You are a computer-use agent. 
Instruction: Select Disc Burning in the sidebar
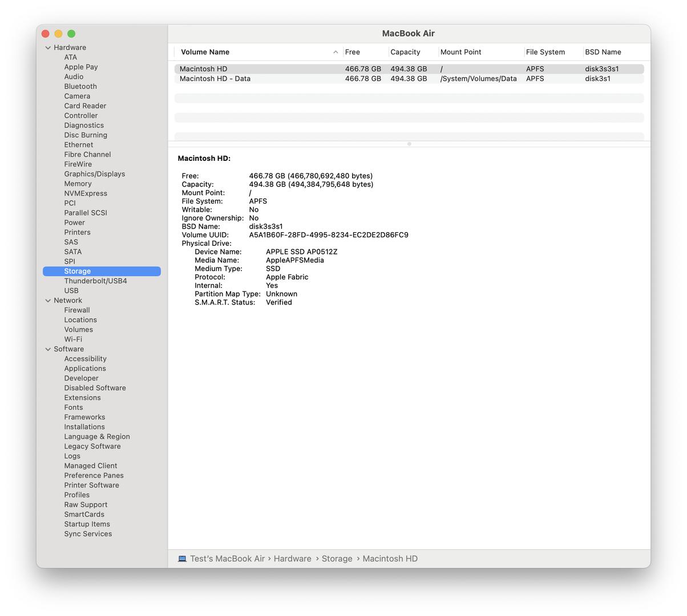(86, 135)
